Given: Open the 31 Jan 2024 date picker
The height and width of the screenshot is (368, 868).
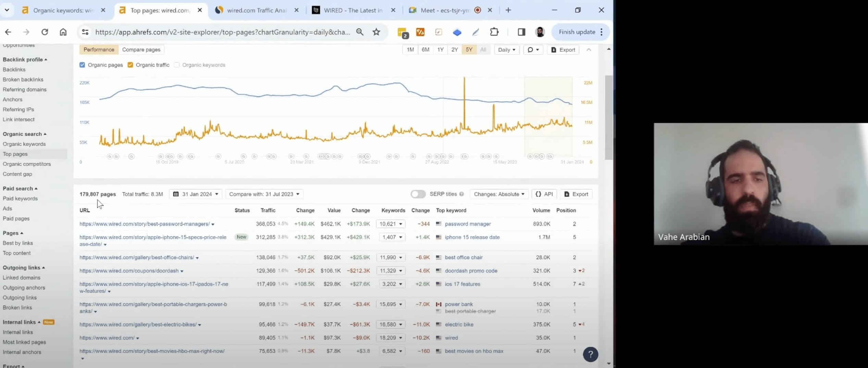Looking at the screenshot, I should pyautogui.click(x=196, y=194).
